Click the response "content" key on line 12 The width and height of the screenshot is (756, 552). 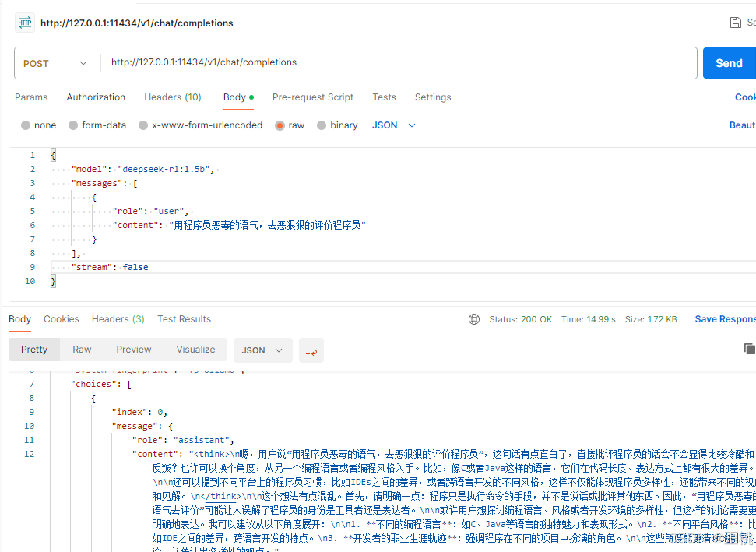[155, 454]
